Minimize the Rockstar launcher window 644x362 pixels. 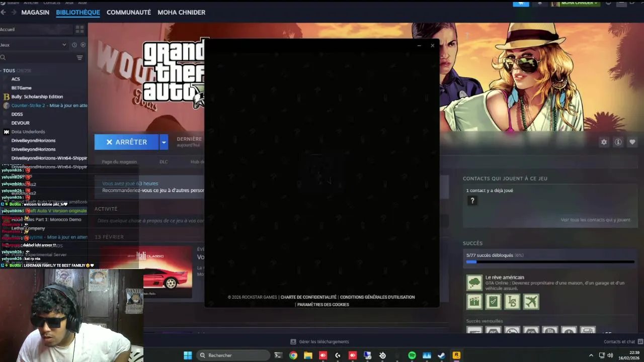pyautogui.click(x=419, y=45)
